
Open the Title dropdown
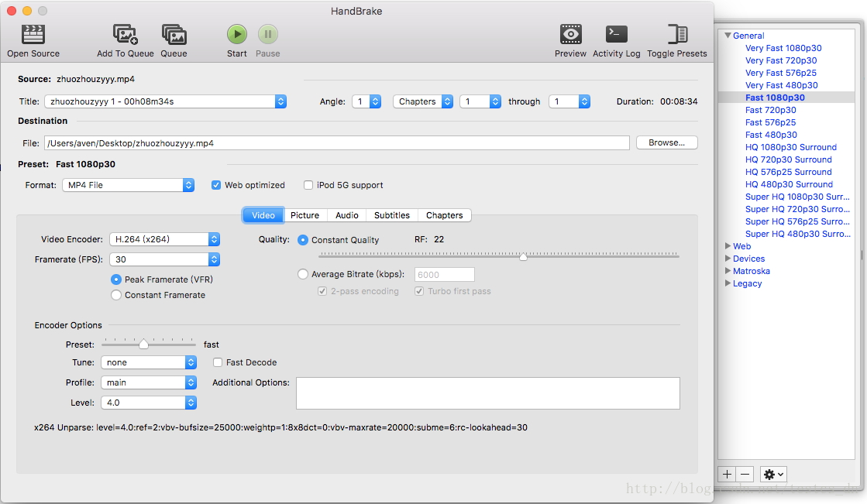coord(165,101)
